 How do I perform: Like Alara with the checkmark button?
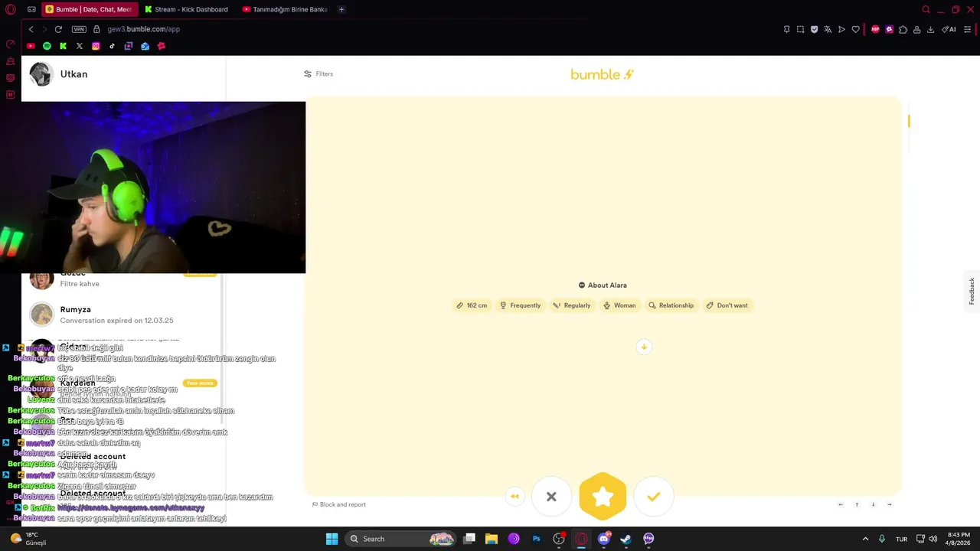[653, 497]
